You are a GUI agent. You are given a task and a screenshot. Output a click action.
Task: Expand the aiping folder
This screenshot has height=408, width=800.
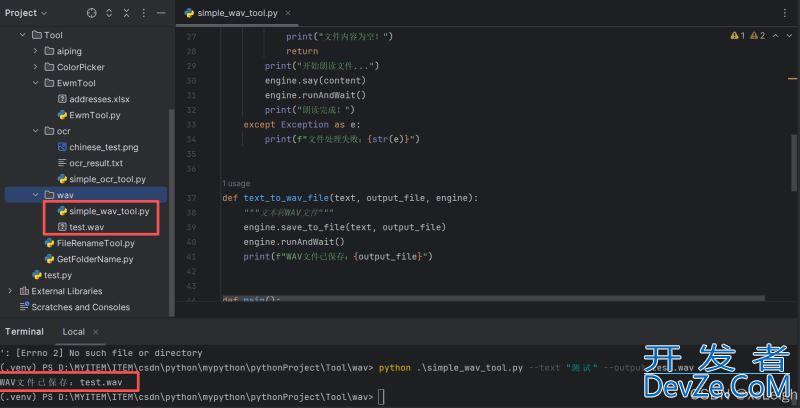37,51
